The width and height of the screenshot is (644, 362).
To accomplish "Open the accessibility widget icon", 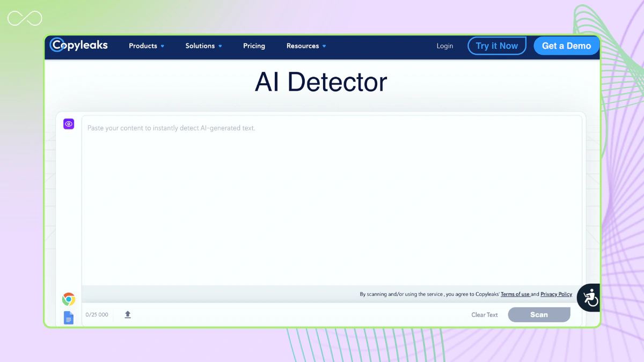I will [x=589, y=297].
